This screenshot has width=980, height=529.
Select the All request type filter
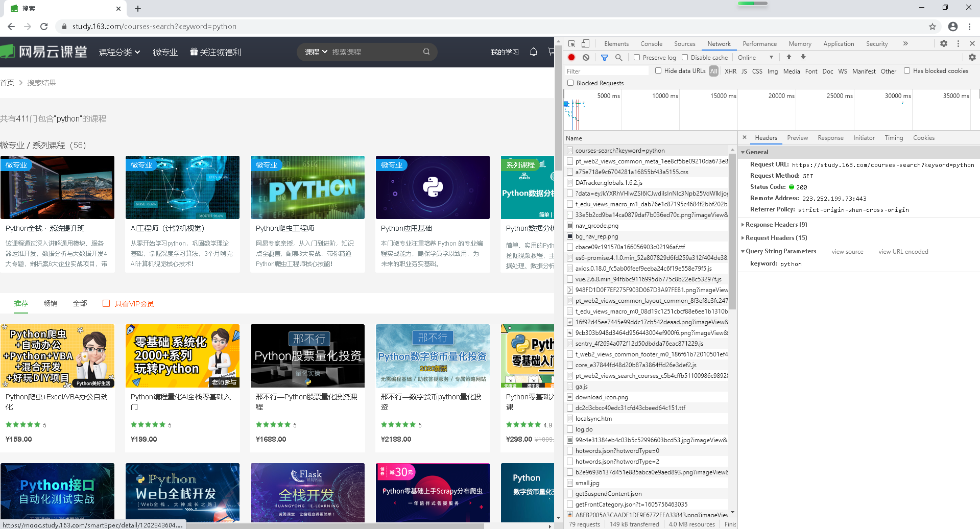pos(713,71)
